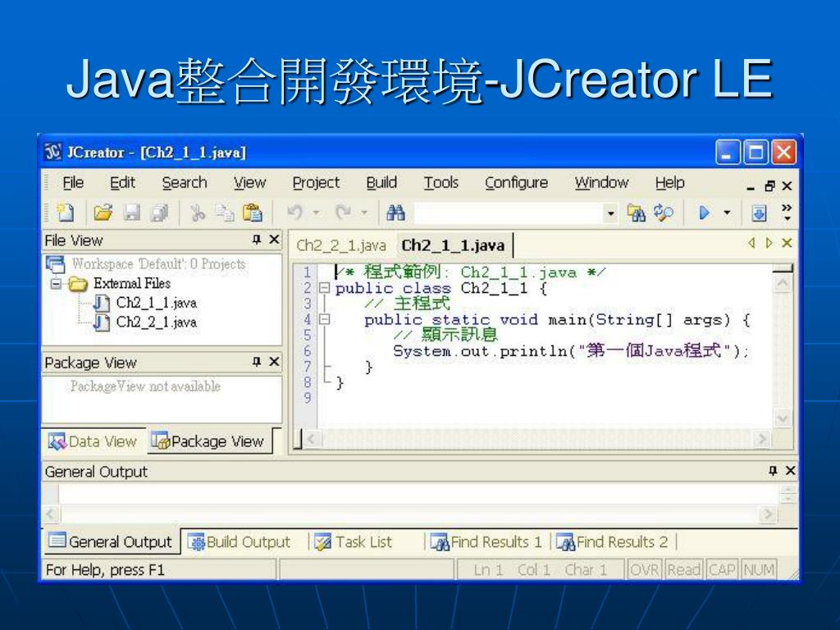Collapse the main method code fold

click(x=324, y=319)
